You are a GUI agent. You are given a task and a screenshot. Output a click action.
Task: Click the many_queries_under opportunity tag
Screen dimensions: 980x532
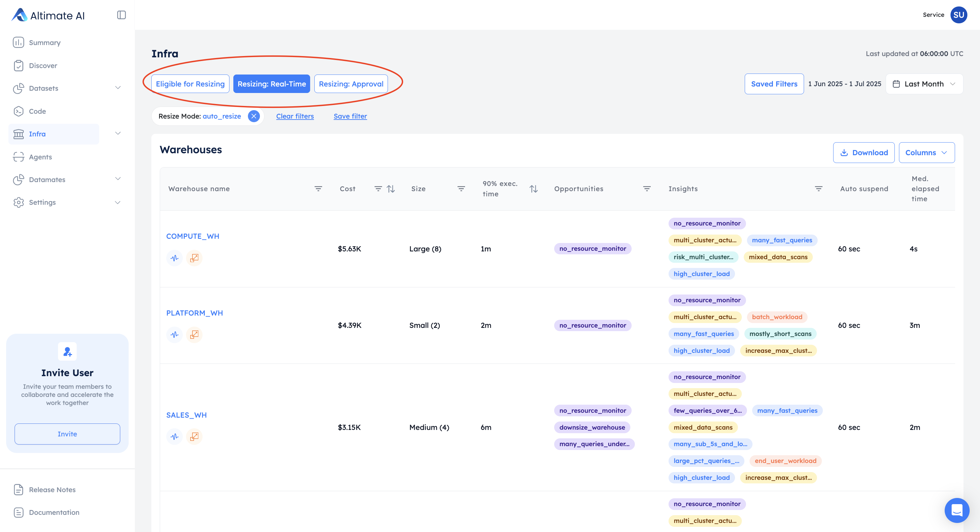594,444
